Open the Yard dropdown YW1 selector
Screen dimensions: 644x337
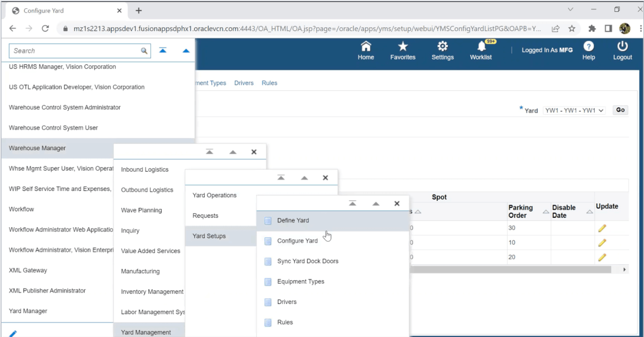[574, 110]
